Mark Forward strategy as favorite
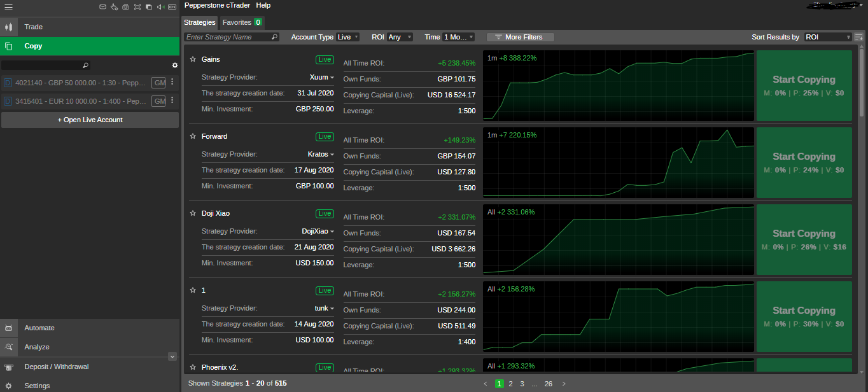The width and height of the screenshot is (868, 392). tap(193, 136)
